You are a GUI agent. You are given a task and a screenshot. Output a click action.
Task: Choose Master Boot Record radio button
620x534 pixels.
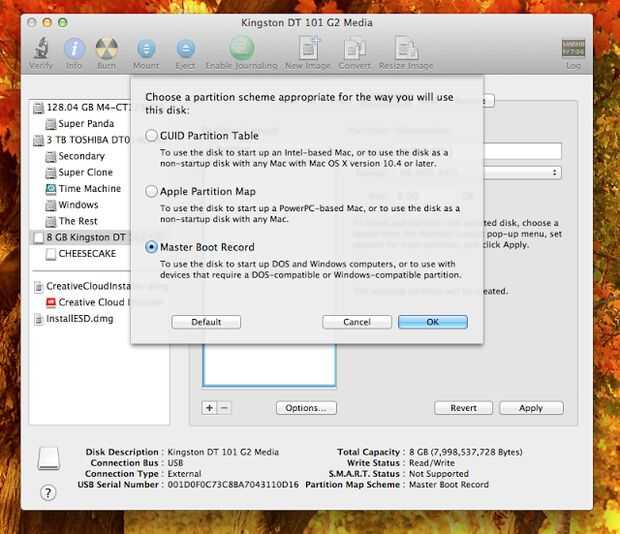[x=151, y=247]
